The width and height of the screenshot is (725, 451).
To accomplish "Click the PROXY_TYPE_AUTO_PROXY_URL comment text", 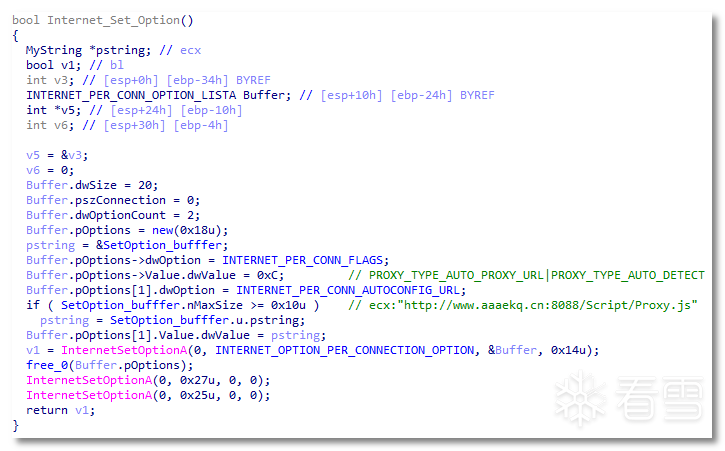I will 456,275.
